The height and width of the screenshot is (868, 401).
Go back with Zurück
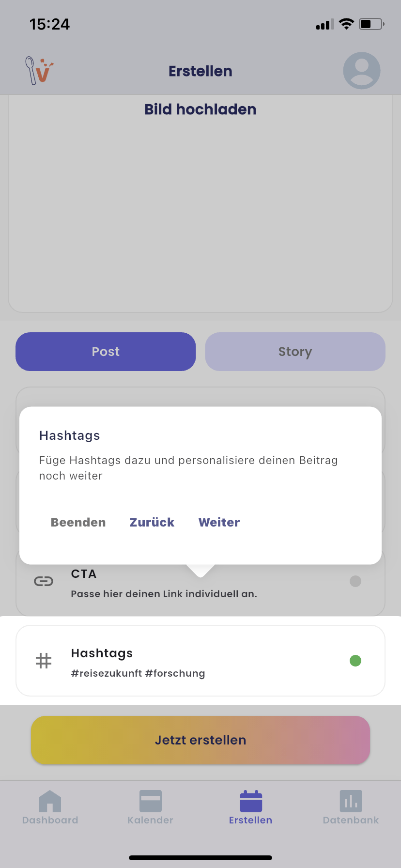(152, 522)
